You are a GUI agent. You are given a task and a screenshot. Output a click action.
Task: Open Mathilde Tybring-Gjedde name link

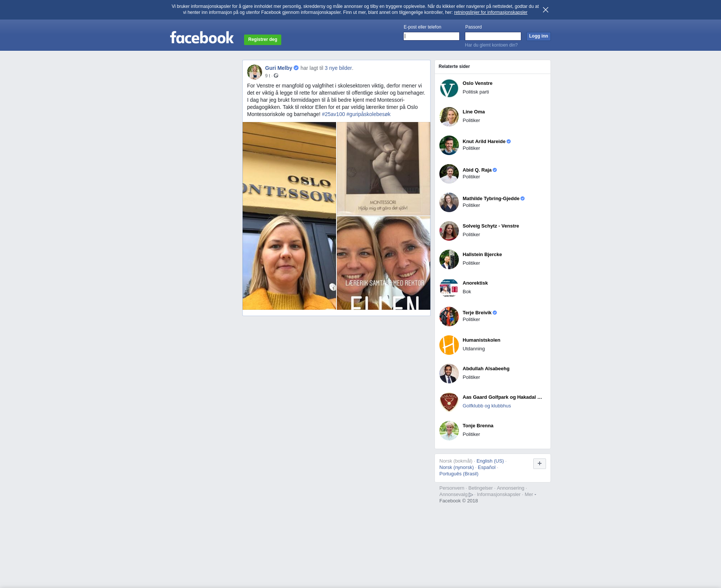[491, 199]
